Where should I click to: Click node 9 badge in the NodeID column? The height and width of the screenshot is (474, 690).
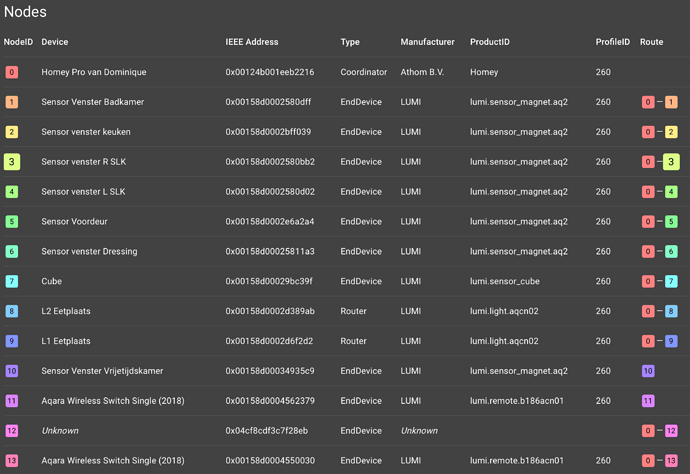[x=12, y=341]
